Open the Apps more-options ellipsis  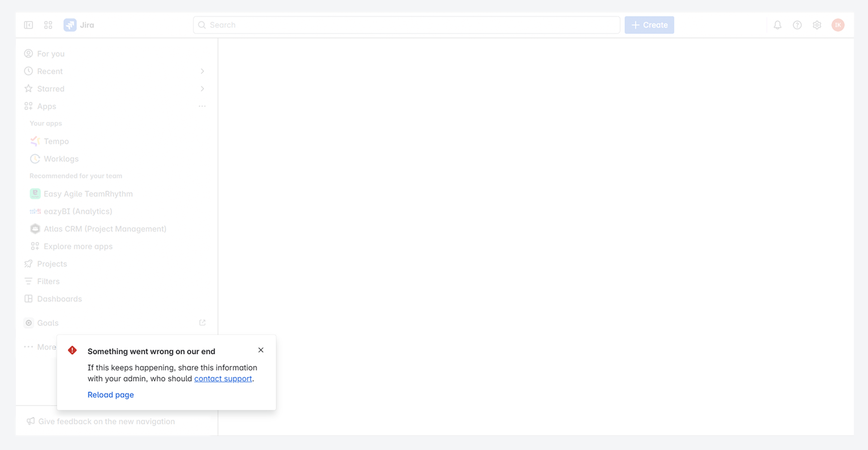coord(202,106)
